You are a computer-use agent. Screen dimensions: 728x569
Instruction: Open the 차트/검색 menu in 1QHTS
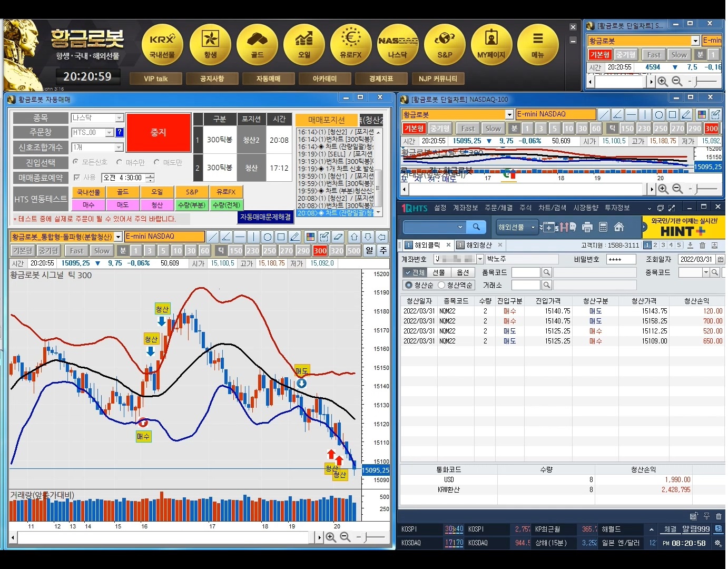click(552, 208)
